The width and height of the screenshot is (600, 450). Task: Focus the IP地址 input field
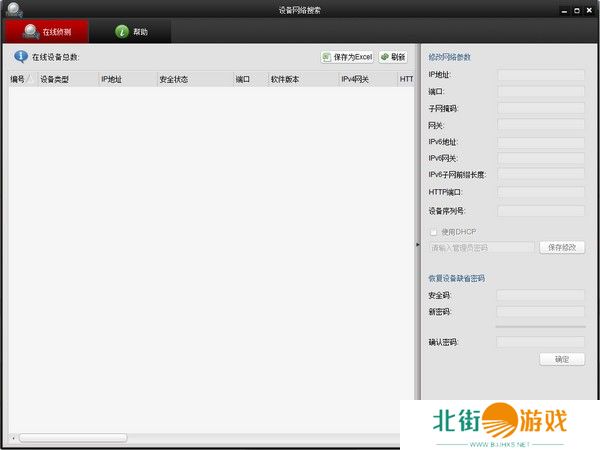(541, 74)
